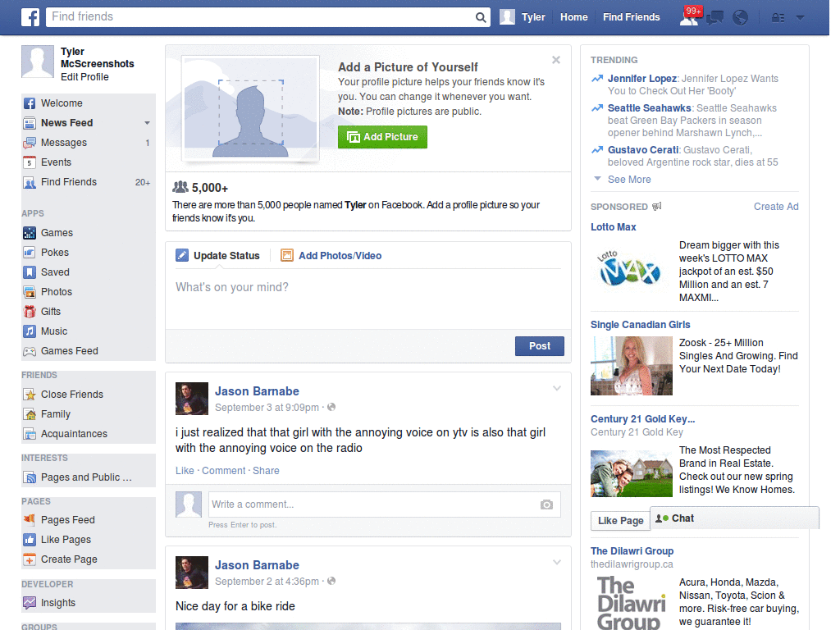Viewport: 840px width, 630px height.
Task: Open Jennifer Lopez trending topic
Action: coord(641,79)
